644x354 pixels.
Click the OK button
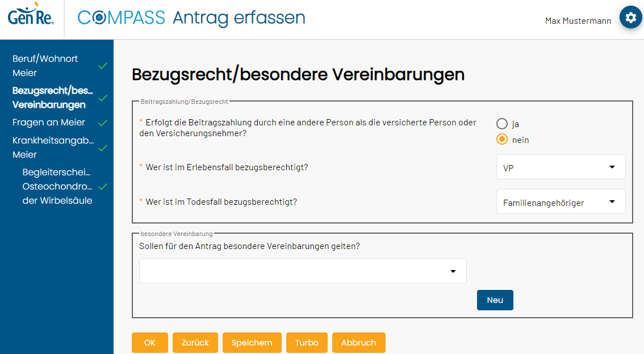pos(150,343)
